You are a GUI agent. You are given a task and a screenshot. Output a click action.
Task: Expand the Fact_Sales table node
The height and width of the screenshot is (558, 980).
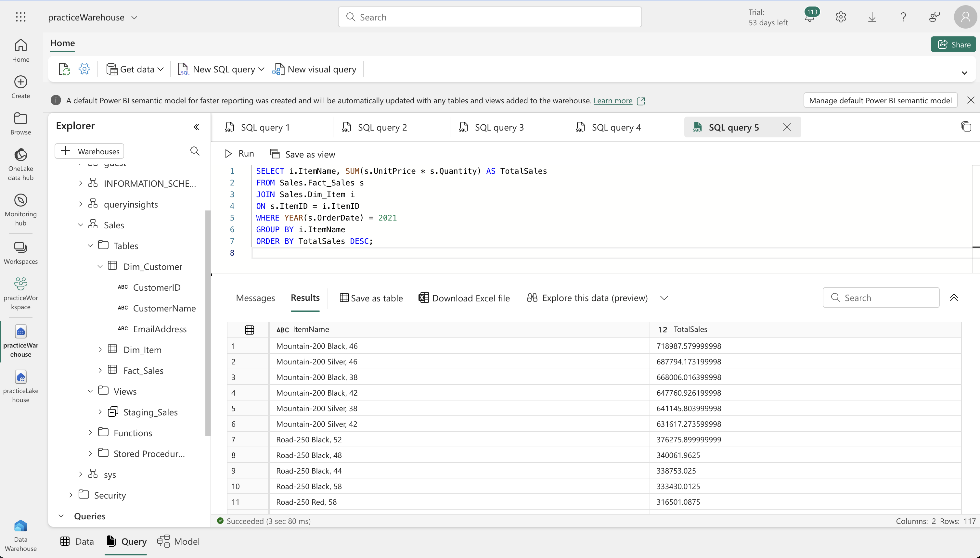click(100, 370)
